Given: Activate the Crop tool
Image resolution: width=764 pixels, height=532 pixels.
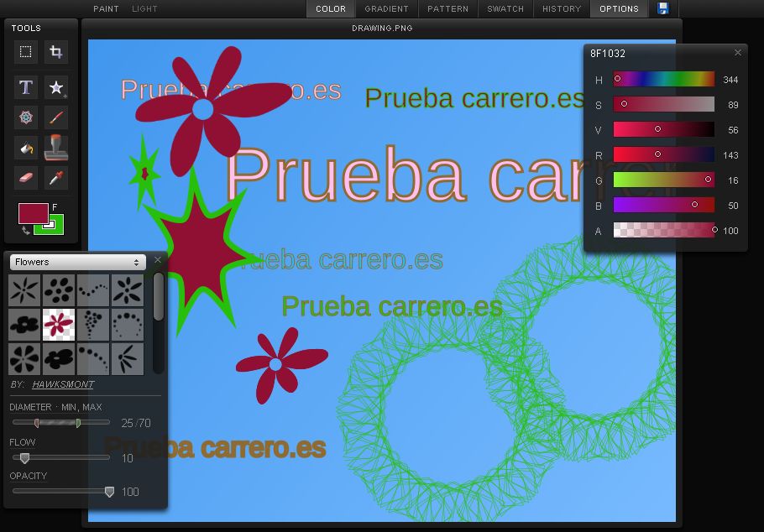Looking at the screenshot, I should (x=57, y=52).
